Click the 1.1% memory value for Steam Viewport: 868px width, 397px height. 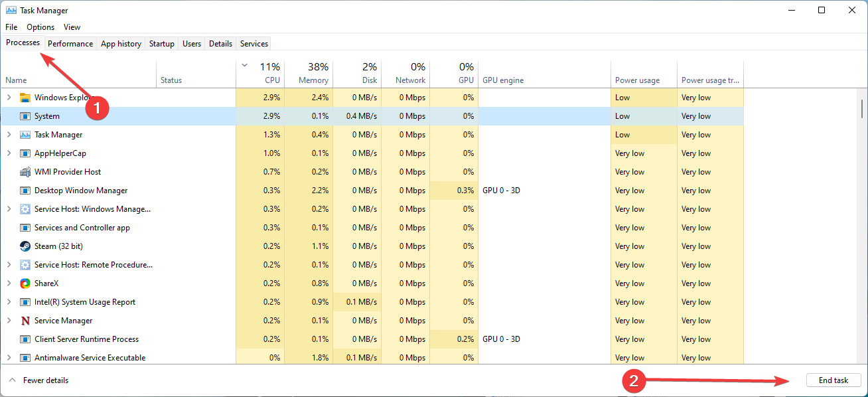[320, 246]
